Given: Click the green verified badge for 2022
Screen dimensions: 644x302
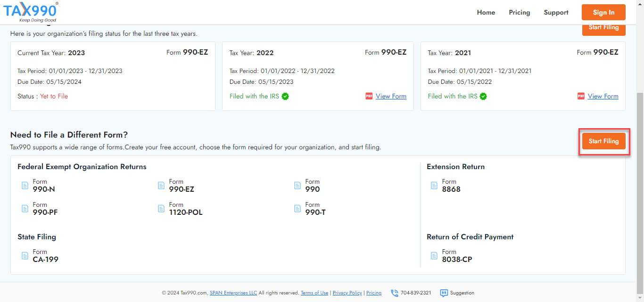Looking at the screenshot, I should [x=285, y=96].
